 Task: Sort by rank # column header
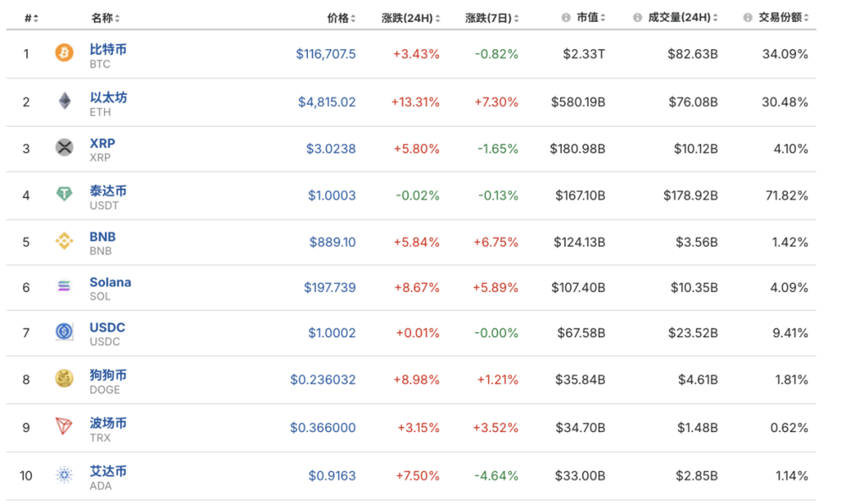tap(31, 18)
